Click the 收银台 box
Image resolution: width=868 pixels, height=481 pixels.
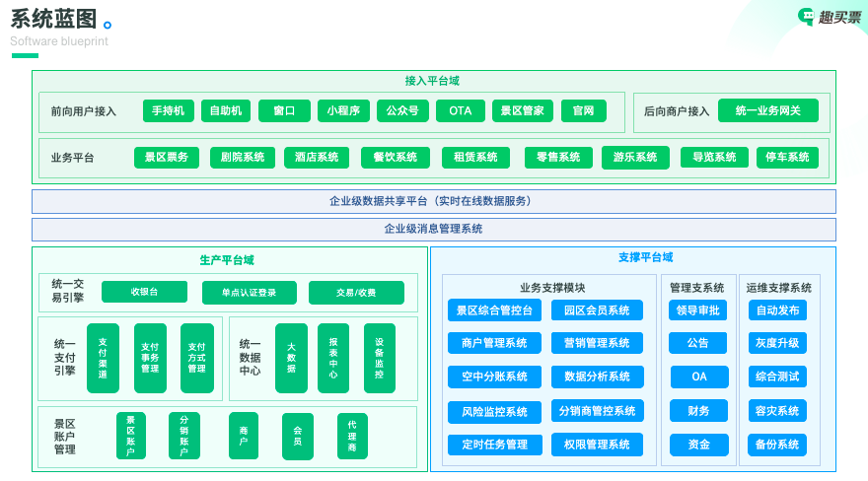coord(144,293)
